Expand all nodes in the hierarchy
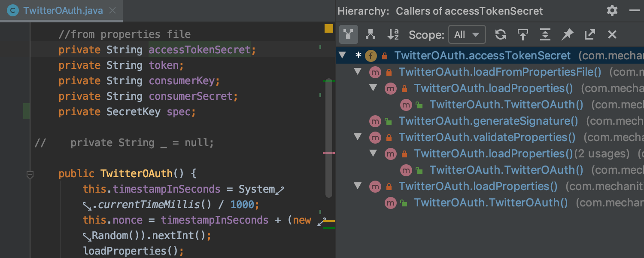The image size is (644, 258). (545, 34)
